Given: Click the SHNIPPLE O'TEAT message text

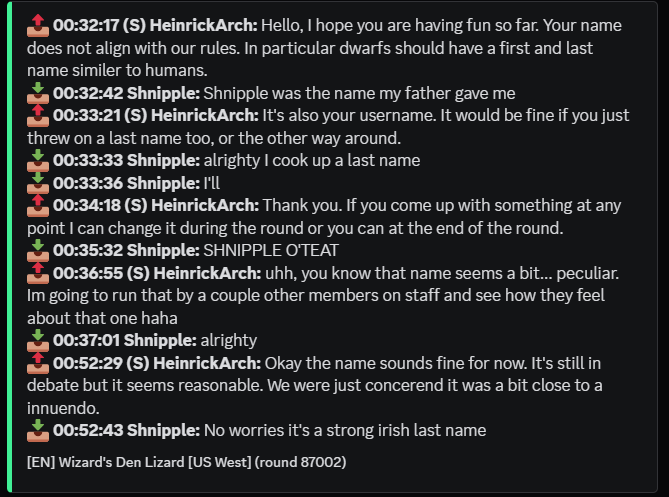Looking at the screenshot, I should (271, 250).
